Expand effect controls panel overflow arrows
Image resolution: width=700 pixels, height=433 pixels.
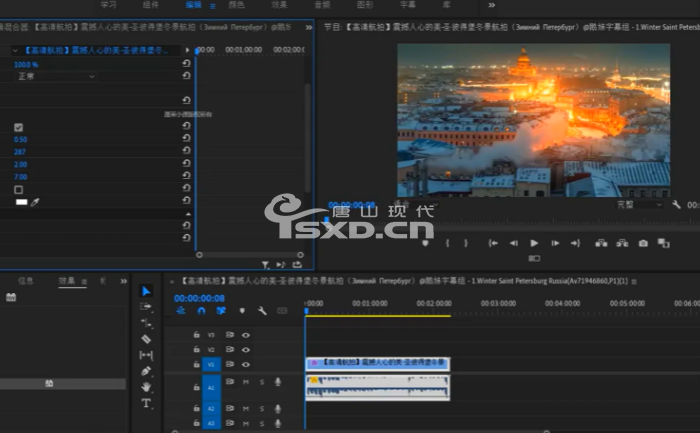308,27
